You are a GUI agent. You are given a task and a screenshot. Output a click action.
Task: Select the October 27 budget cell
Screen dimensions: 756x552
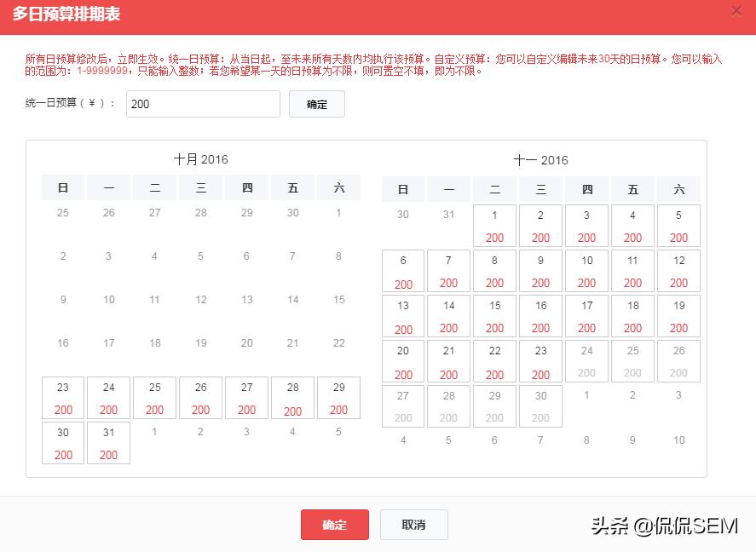pyautogui.click(x=246, y=398)
